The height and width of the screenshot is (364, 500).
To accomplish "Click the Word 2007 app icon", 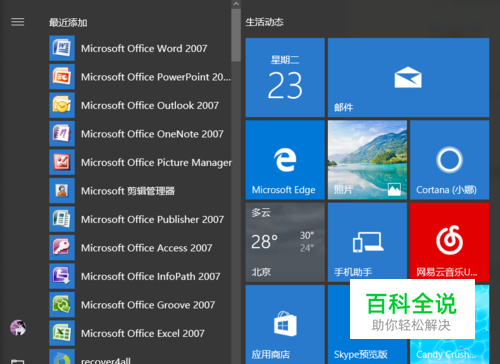I will 62,48.
